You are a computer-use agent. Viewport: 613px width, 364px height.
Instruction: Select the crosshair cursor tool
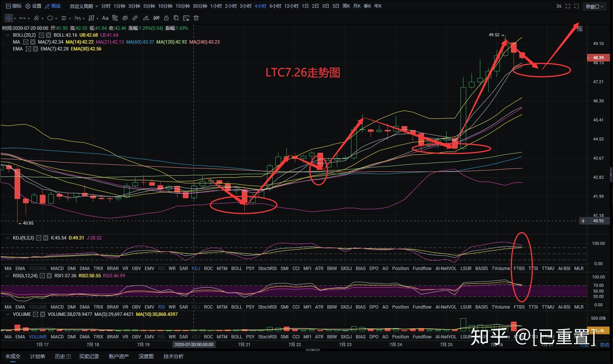[9, 18]
